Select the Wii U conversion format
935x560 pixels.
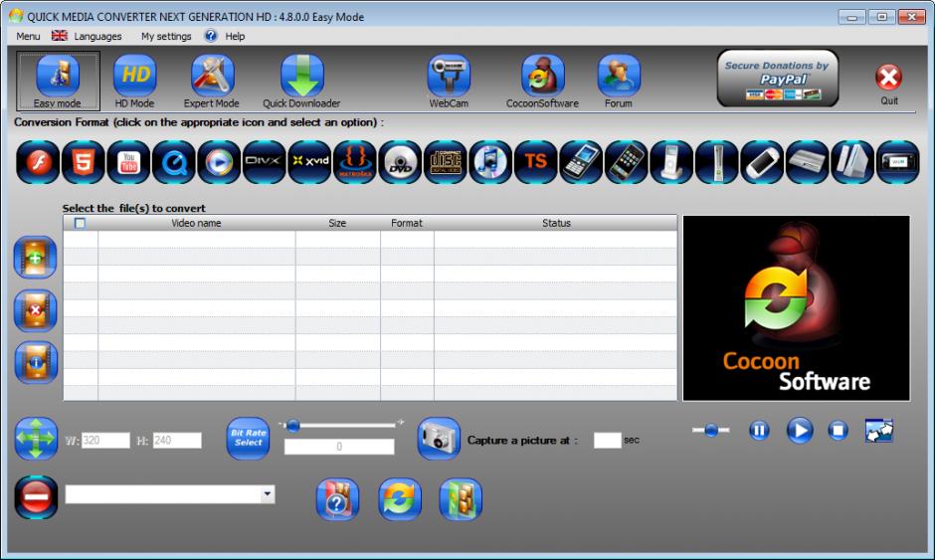coord(898,161)
